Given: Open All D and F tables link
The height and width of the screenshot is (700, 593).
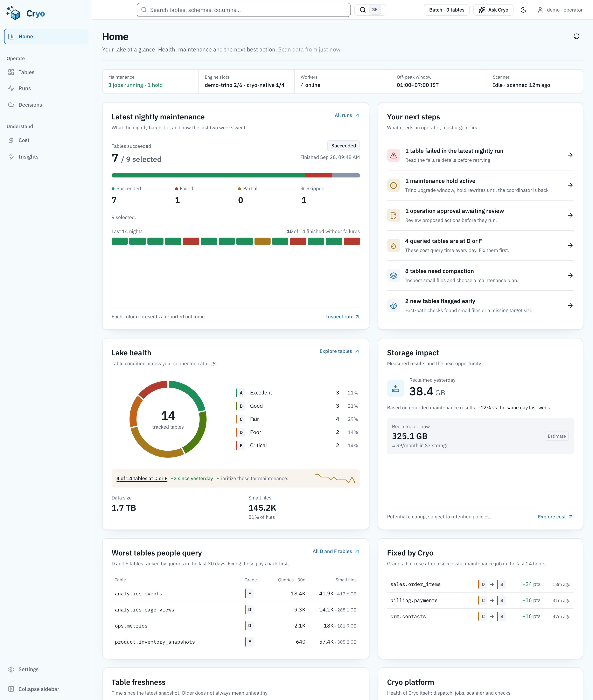Looking at the screenshot, I should 336,552.
